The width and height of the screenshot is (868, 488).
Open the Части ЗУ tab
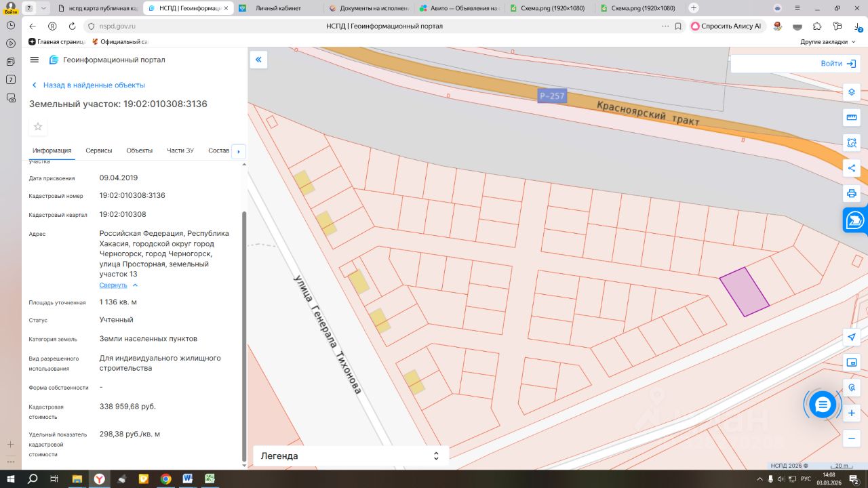(180, 150)
